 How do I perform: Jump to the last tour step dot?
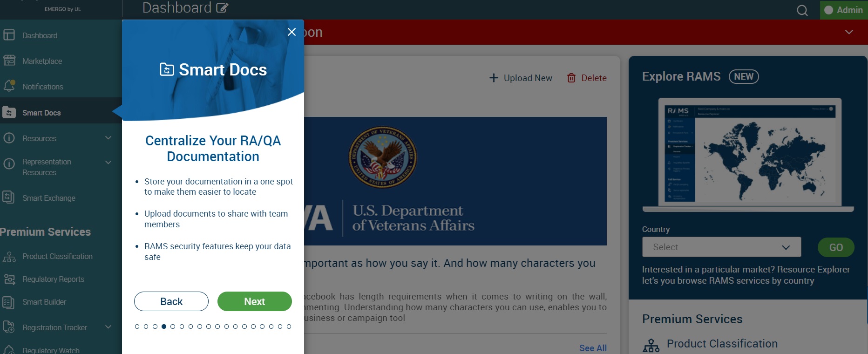pos(289,327)
